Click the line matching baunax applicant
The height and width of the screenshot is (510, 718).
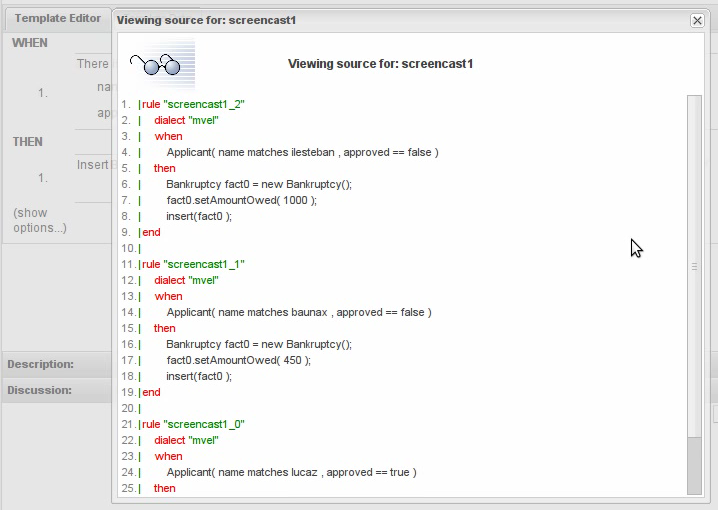point(298,312)
